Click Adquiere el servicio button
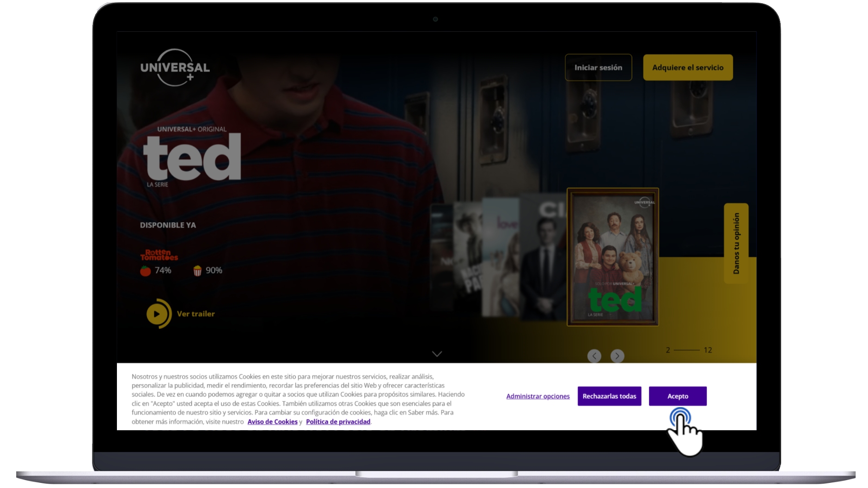The width and height of the screenshot is (868, 488). [688, 67]
